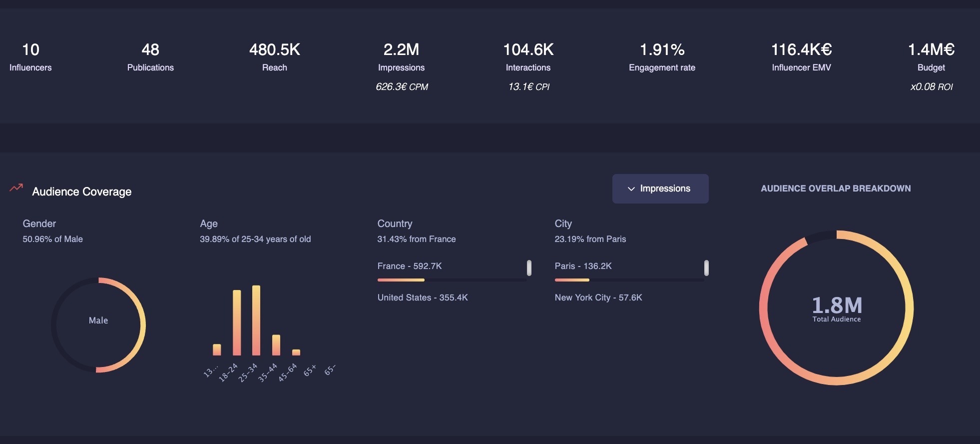This screenshot has width=980, height=444.
Task: Select the Paris - 136.2K city row
Action: 583,266
